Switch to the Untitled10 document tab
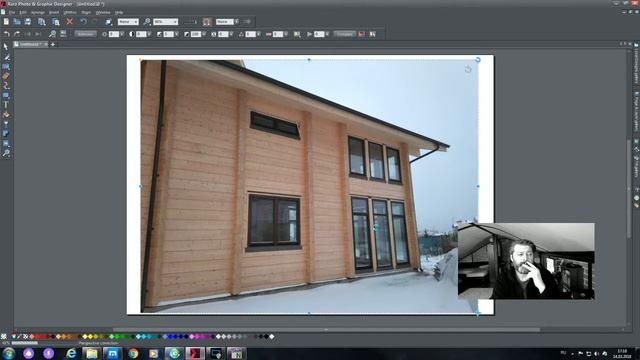640x360 pixels. pos(30,44)
